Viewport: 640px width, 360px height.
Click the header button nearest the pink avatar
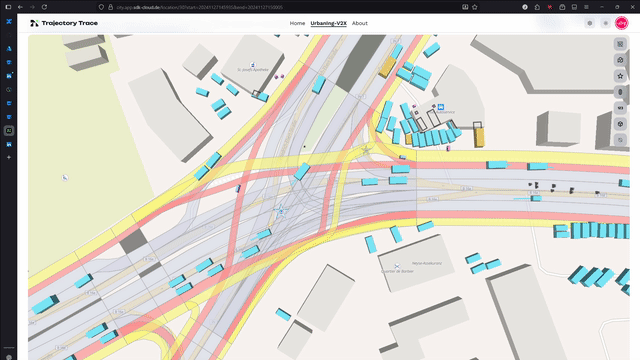pos(605,23)
